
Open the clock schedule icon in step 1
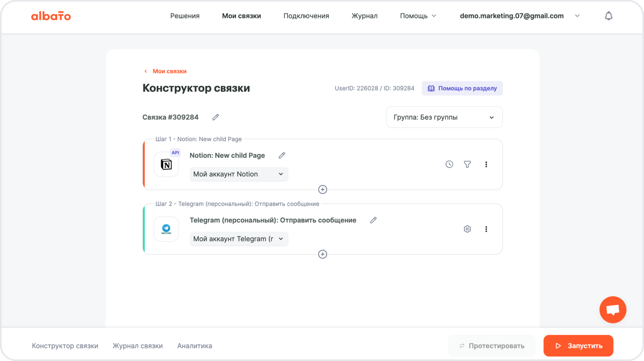pos(449,164)
